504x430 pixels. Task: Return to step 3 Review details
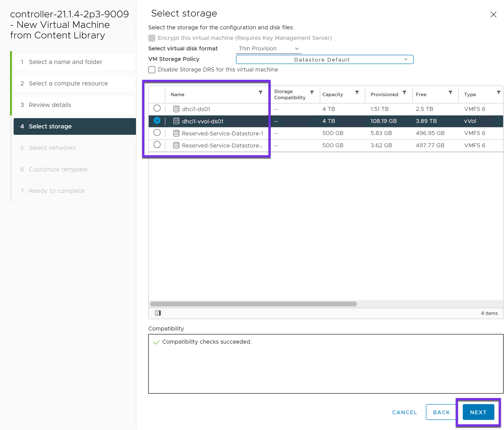click(50, 105)
